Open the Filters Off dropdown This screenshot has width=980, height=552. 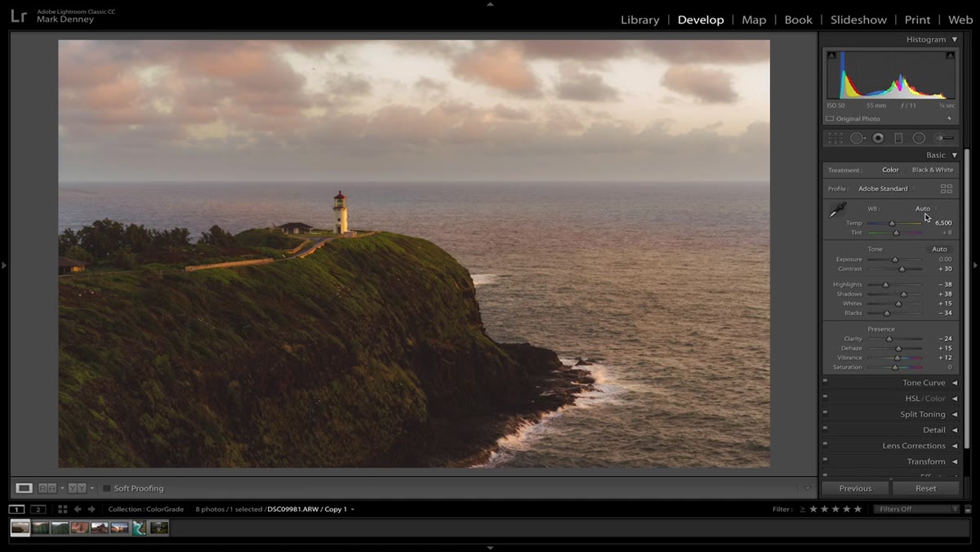pyautogui.click(x=916, y=510)
